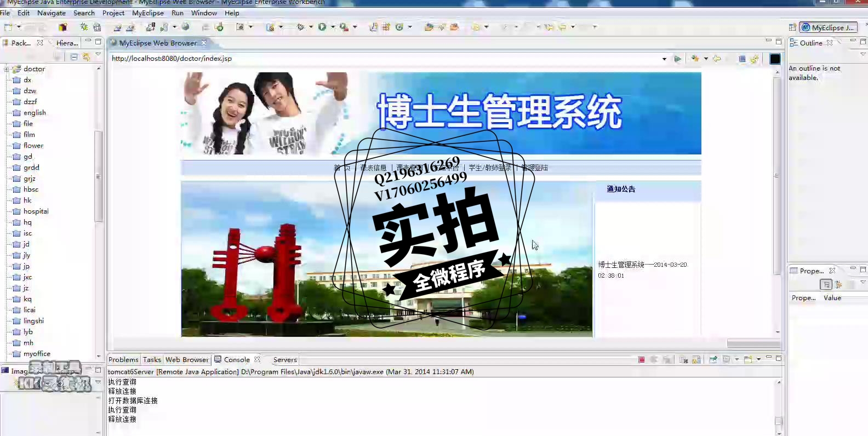
Task: Switch to the Problems tab
Action: tap(123, 360)
